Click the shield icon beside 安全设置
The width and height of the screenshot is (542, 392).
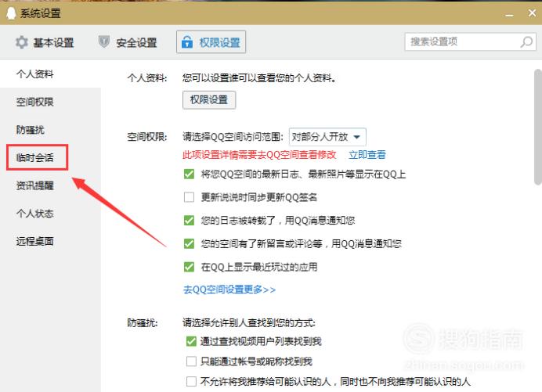103,41
